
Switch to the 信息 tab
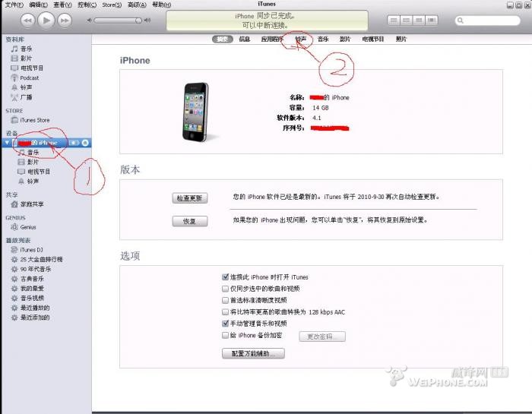click(244, 40)
